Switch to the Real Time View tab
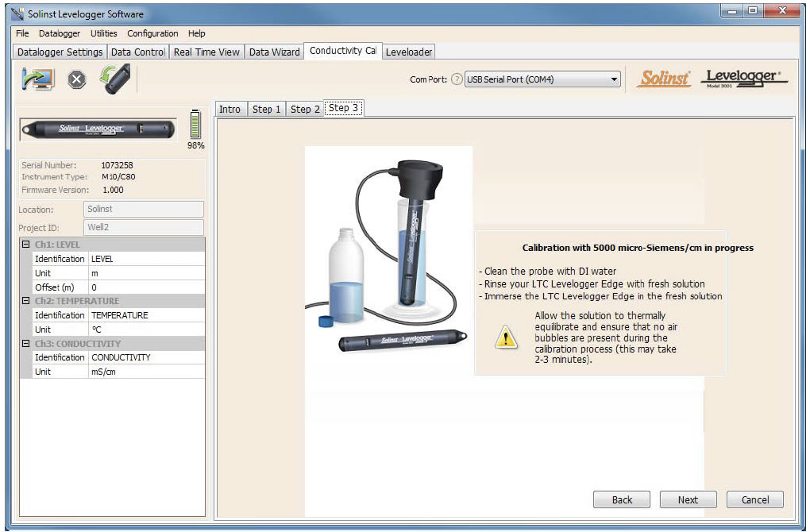This screenshot has height=532, width=810. click(x=206, y=52)
